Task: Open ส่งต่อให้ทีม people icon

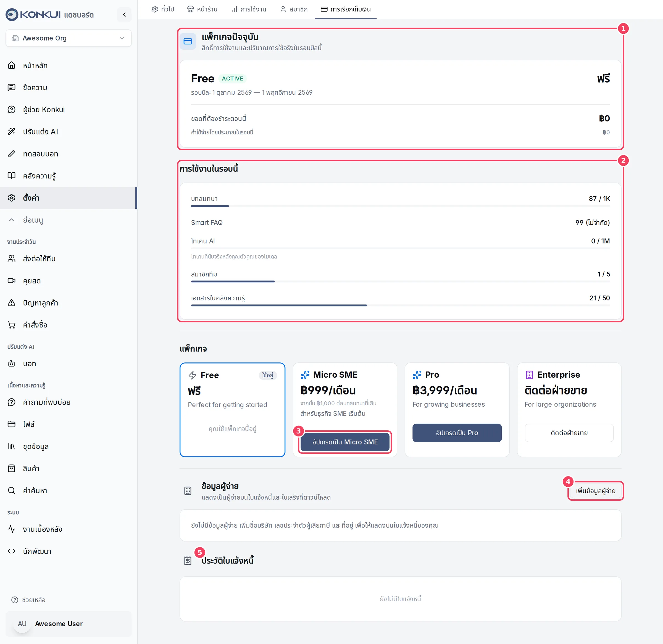Action: coord(12,258)
